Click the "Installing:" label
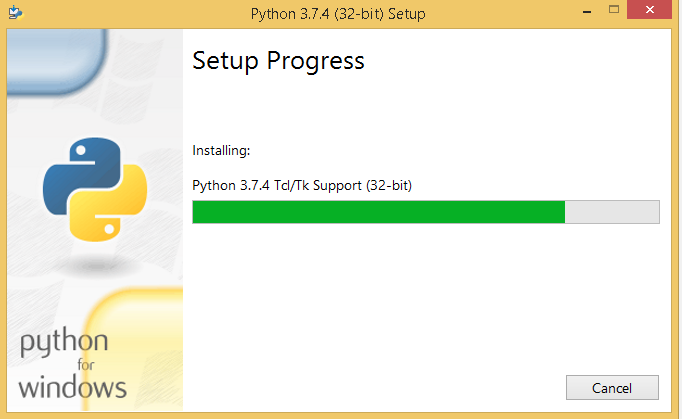Viewport: 682px width, 419px height. point(220,150)
